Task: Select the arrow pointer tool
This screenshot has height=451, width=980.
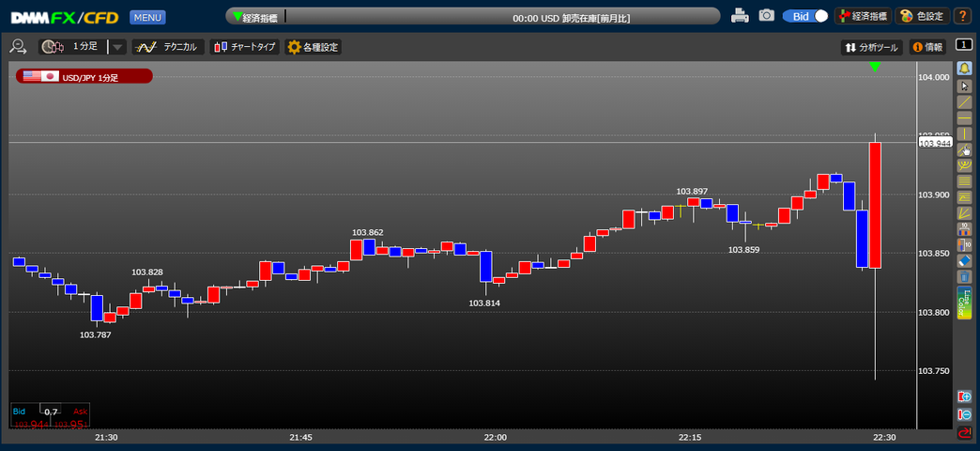Action: [964, 86]
